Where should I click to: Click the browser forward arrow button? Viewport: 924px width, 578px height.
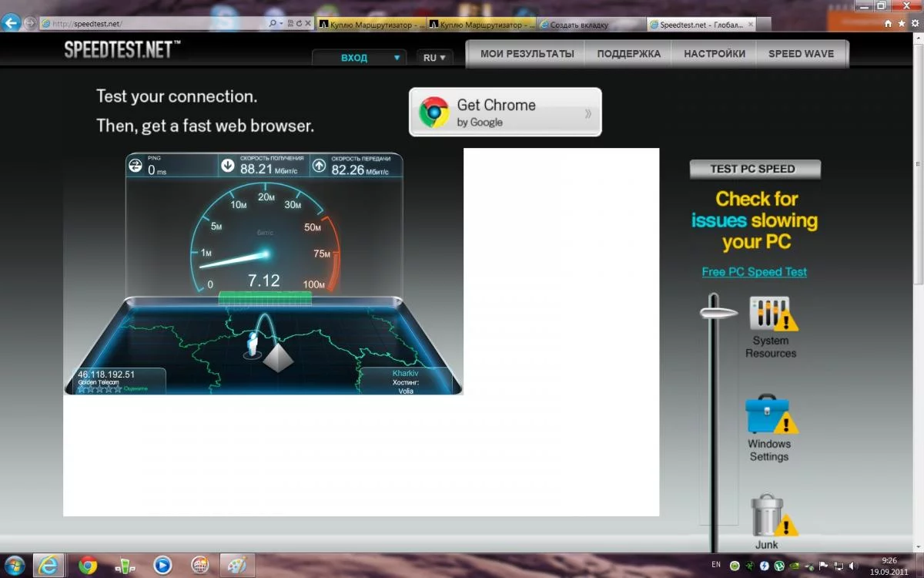pos(30,23)
